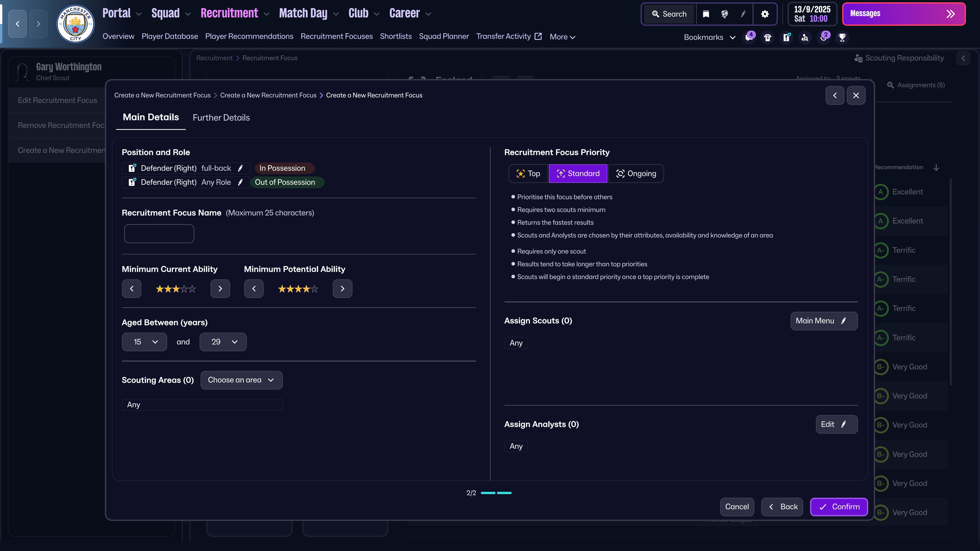Select Ongoing priority option
Screen dimensions: 980x551
(x=636, y=173)
